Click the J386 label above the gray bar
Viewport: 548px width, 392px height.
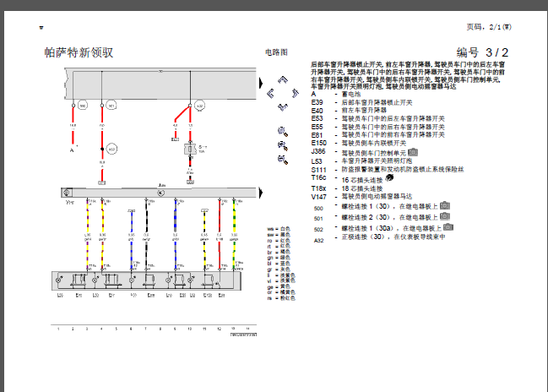pyautogui.click(x=162, y=185)
